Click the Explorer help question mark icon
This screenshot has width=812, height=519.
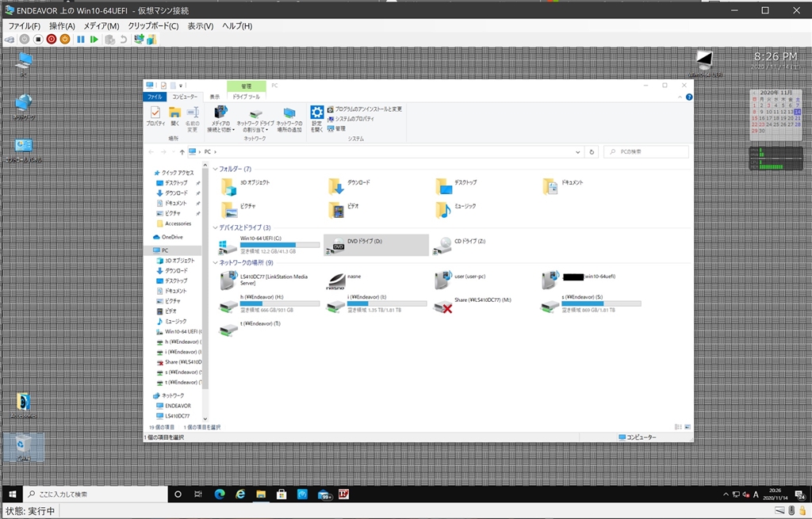pos(689,97)
